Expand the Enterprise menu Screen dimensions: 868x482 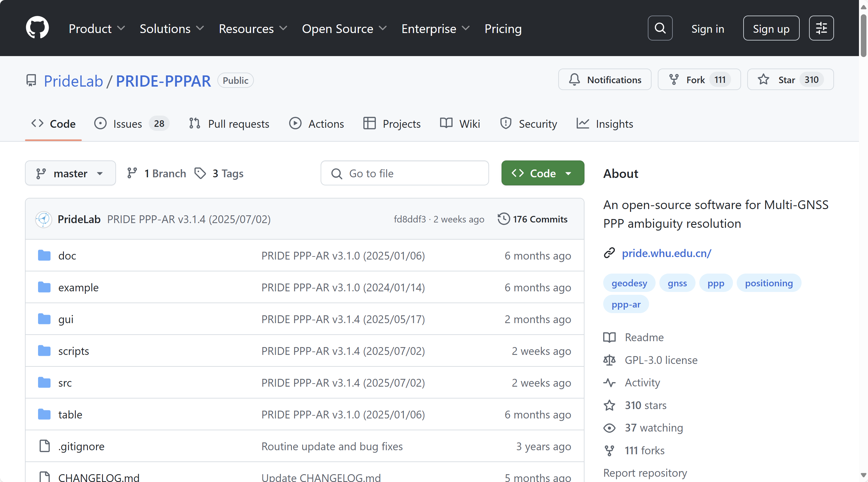[x=436, y=29]
